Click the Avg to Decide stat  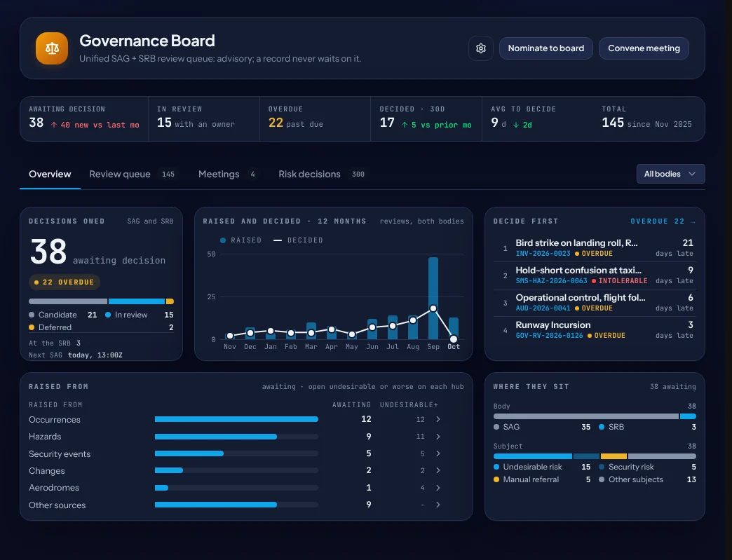pyautogui.click(x=537, y=118)
